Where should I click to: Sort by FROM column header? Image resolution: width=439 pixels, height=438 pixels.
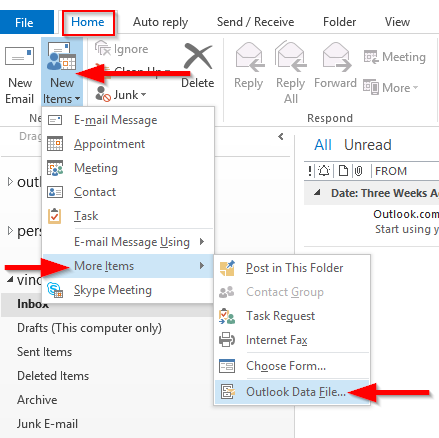(391, 171)
